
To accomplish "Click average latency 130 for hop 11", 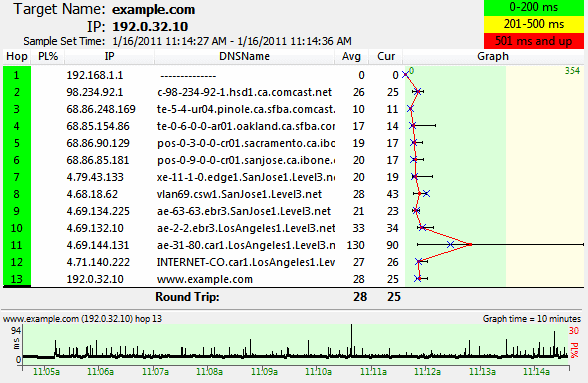I will click(x=356, y=245).
